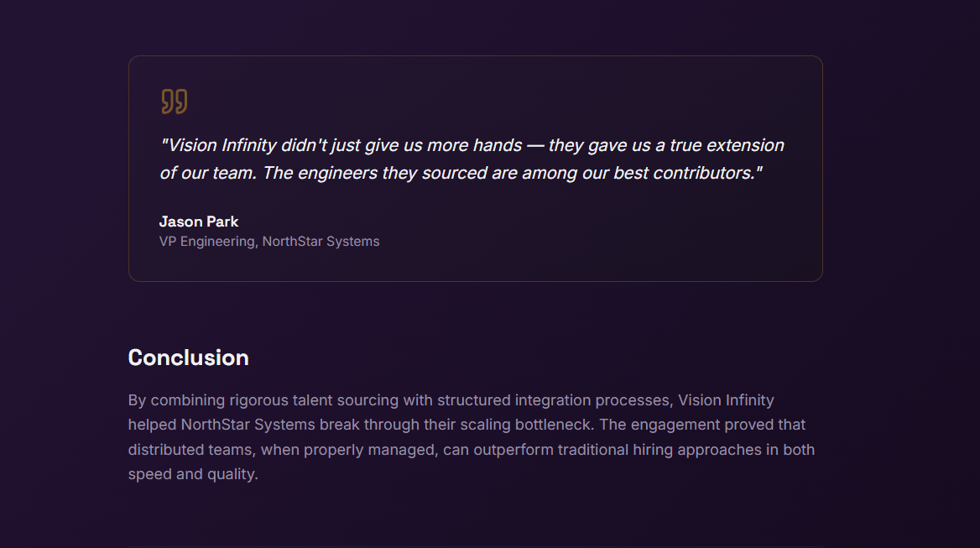Click the final line "speed and quality."
Viewport: 980px width, 548px height.
[193, 474]
